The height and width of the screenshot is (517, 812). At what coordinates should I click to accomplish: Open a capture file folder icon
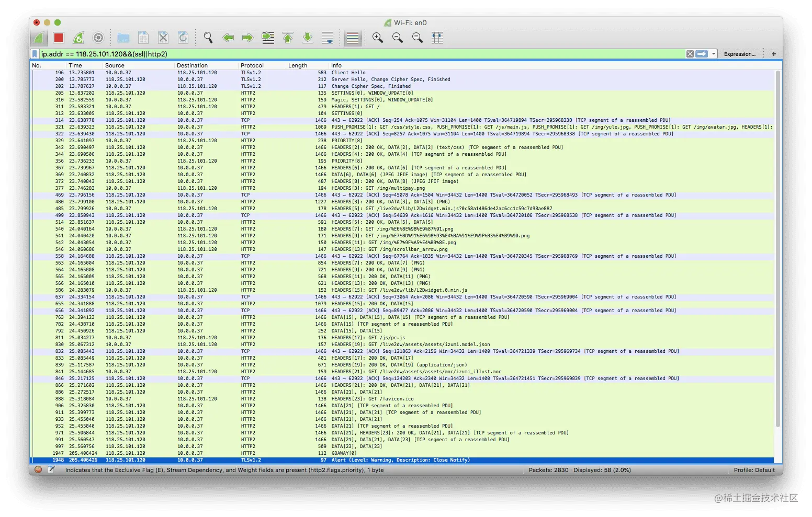tap(123, 38)
